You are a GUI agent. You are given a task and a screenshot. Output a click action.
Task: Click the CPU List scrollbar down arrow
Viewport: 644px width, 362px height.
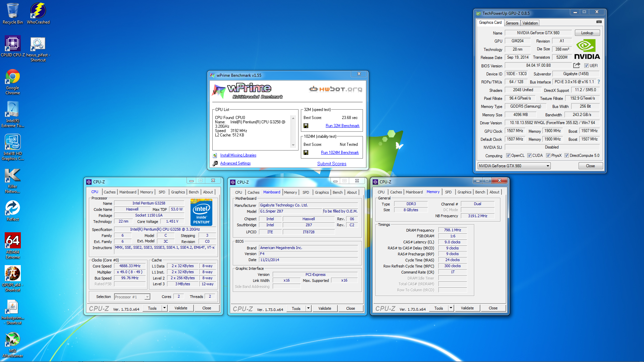click(293, 145)
